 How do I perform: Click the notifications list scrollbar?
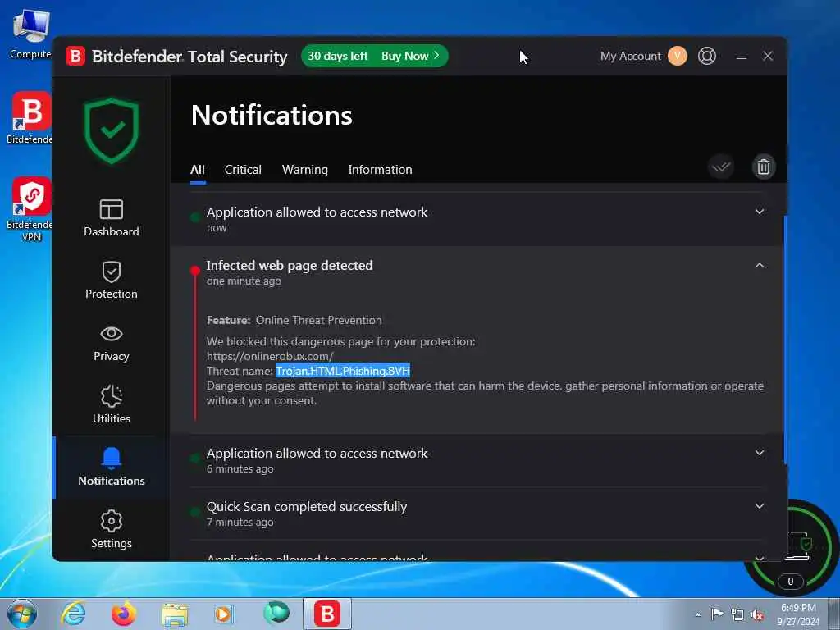785,340
